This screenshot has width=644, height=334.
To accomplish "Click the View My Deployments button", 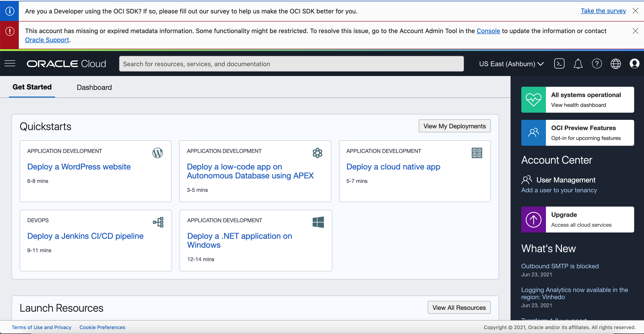I will pos(454,126).
